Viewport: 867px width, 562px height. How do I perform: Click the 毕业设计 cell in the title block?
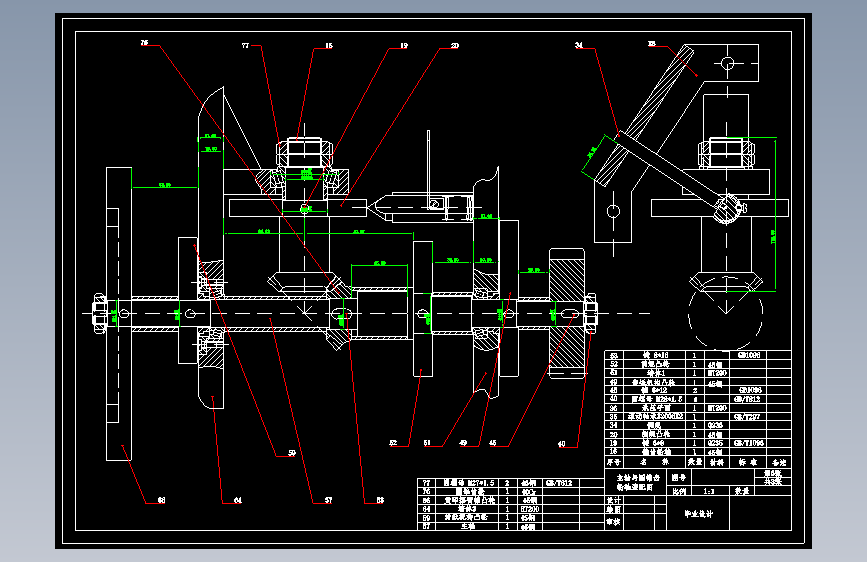[x=699, y=513]
